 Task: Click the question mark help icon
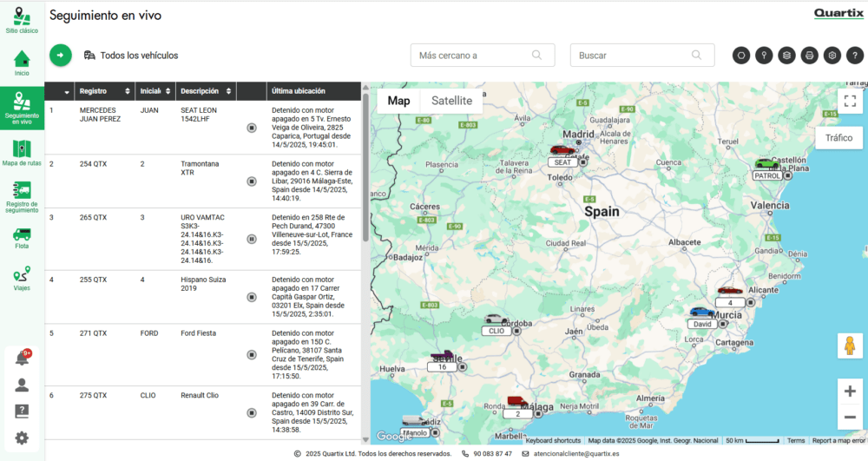click(x=855, y=56)
